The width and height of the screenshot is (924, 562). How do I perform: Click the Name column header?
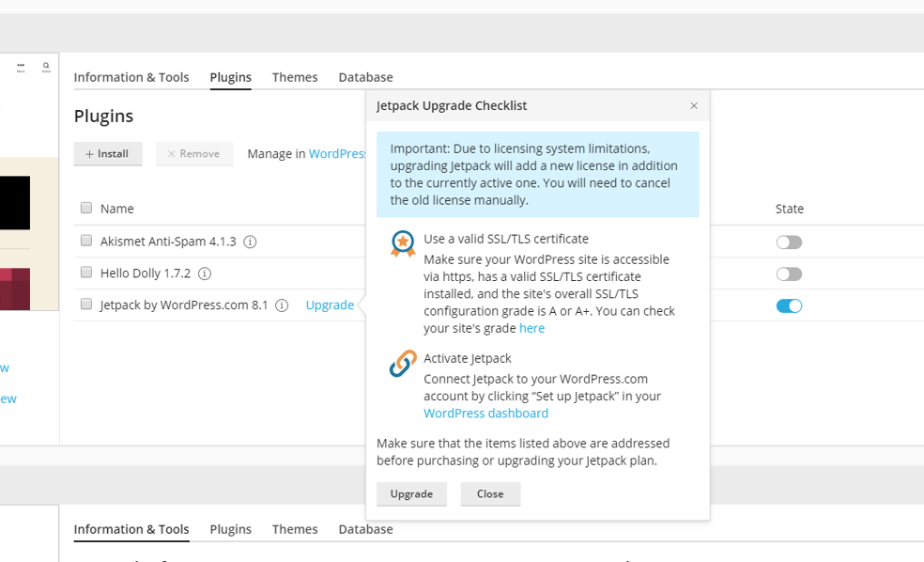tap(116, 209)
